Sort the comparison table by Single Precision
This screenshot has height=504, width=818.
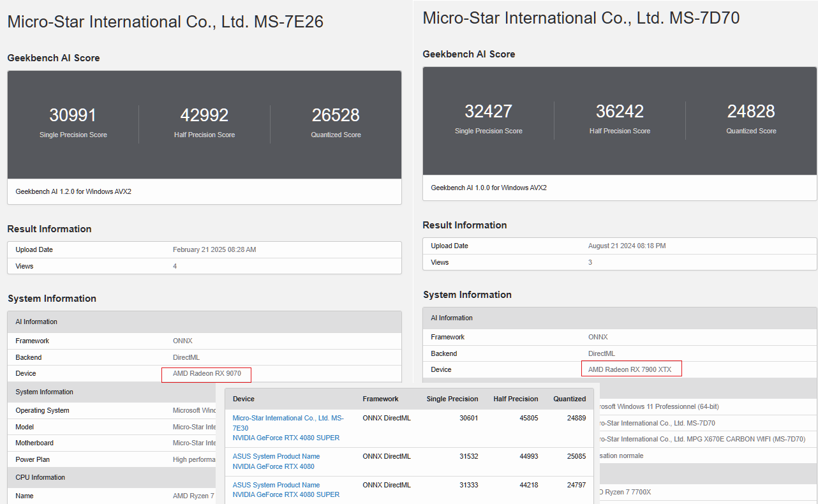tap(452, 399)
